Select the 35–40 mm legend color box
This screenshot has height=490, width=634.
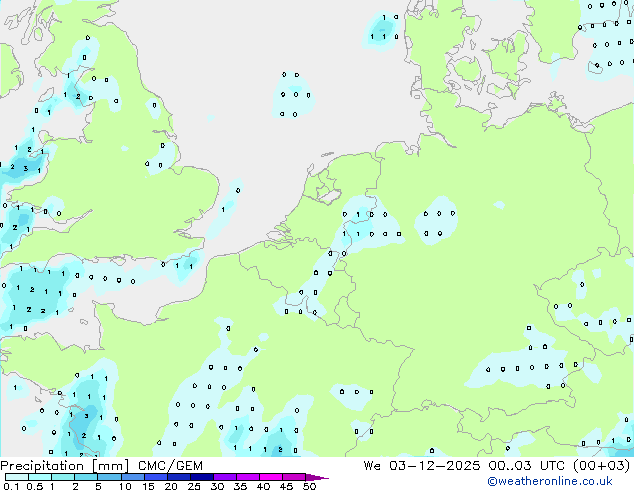(247, 477)
